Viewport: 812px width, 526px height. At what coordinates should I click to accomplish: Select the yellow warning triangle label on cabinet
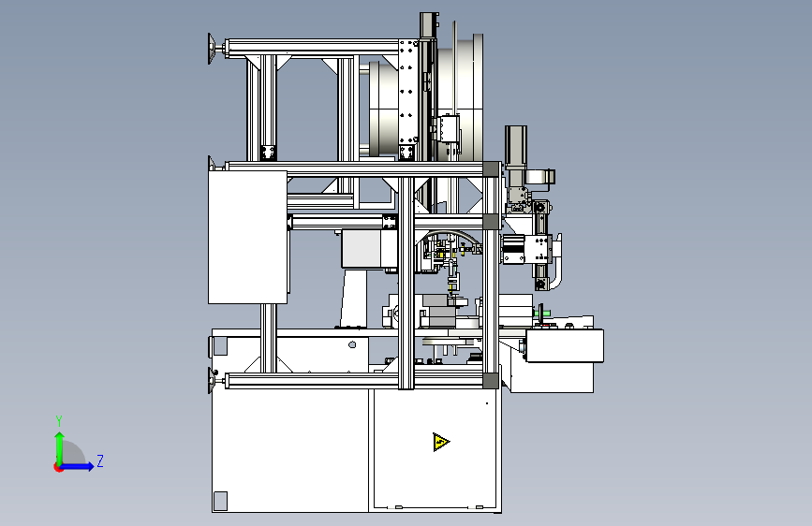click(441, 442)
